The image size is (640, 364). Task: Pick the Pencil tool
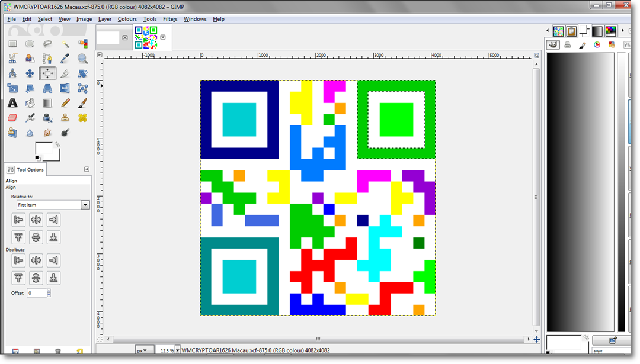(x=65, y=103)
